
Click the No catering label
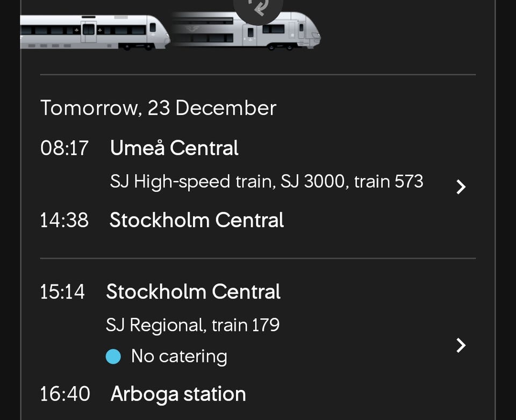click(179, 357)
